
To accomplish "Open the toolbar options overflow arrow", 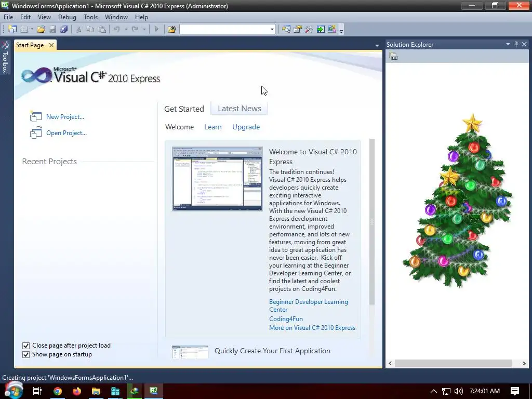I will 341,30.
